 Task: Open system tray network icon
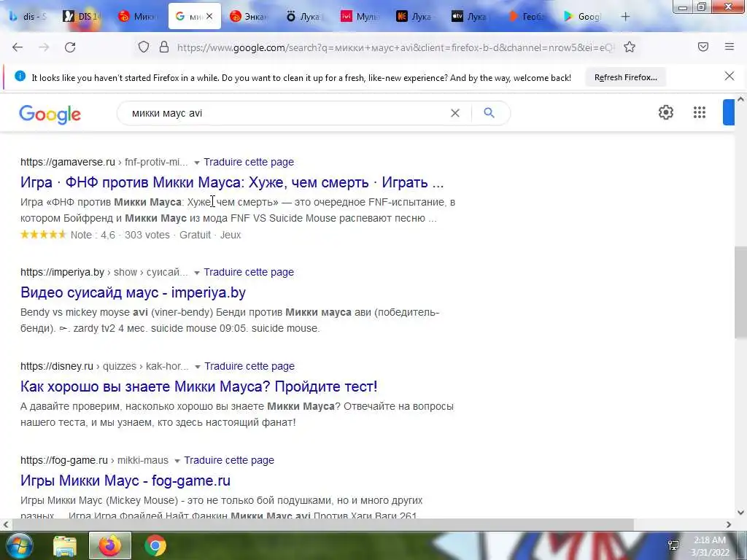[673, 545]
